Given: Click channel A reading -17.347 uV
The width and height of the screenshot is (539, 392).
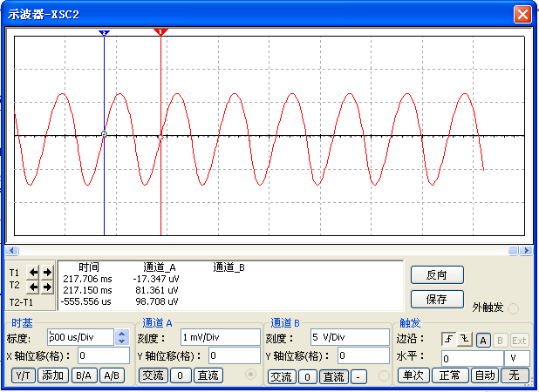Looking at the screenshot, I should pos(156,279).
